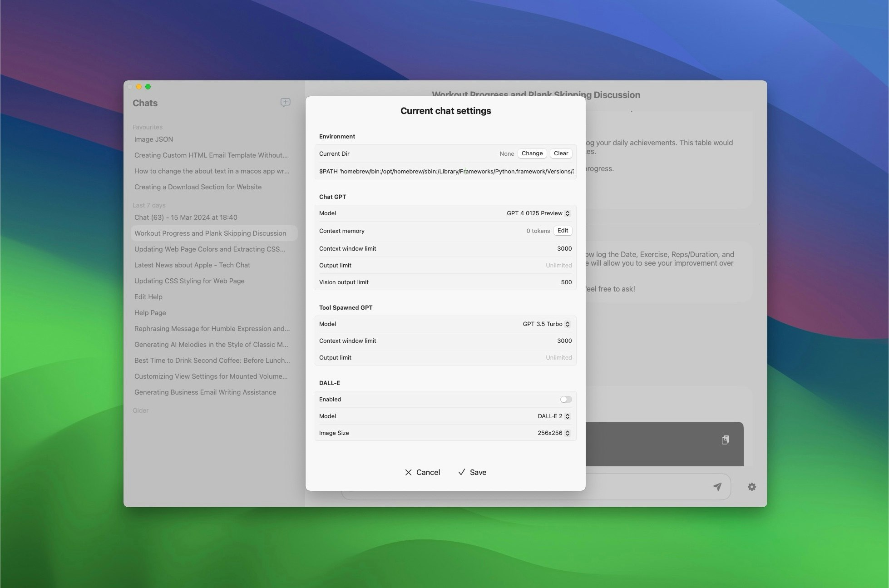889x588 pixels.
Task: Open Latest News about Apple chat
Action: [192, 265]
